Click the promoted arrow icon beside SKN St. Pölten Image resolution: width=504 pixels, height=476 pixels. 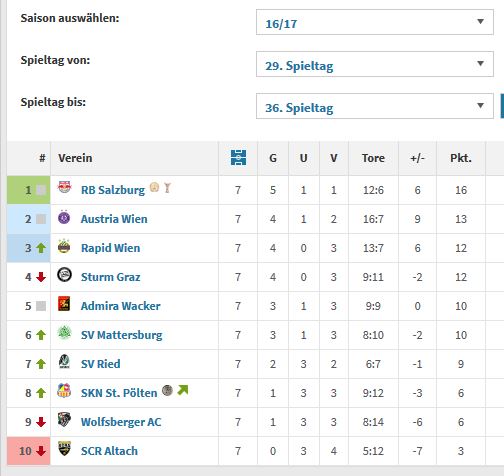[x=183, y=390]
